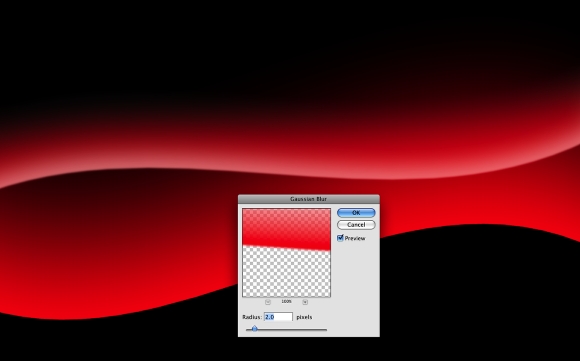Confirm the Gaussian Blur with OK
The height and width of the screenshot is (361, 580).
(356, 213)
